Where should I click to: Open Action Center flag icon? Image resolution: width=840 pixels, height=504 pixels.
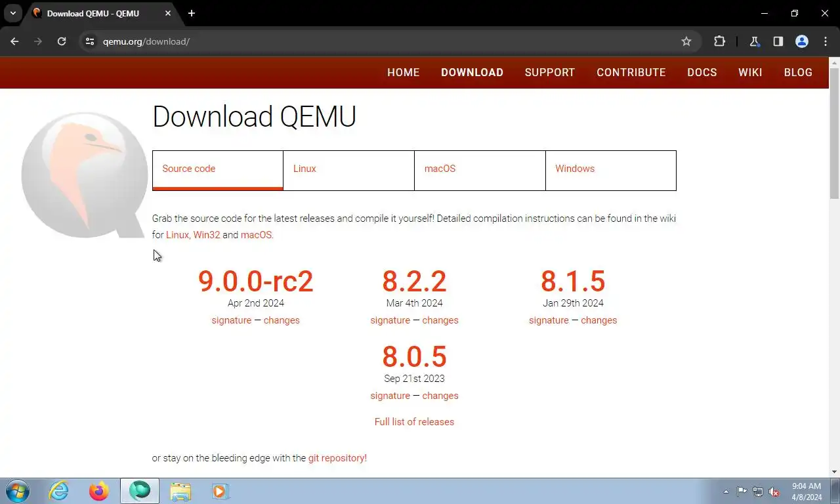[742, 492]
